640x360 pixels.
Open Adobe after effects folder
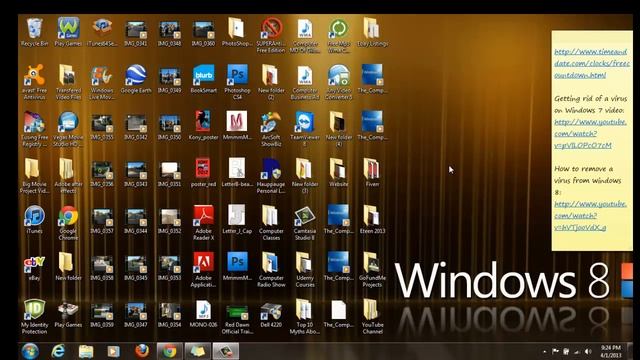pos(68,176)
